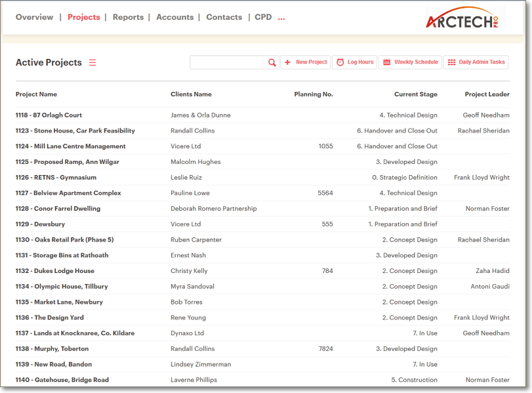Image resolution: width=532 pixels, height=393 pixels.
Task: Click the New Project button
Action: pos(306,62)
